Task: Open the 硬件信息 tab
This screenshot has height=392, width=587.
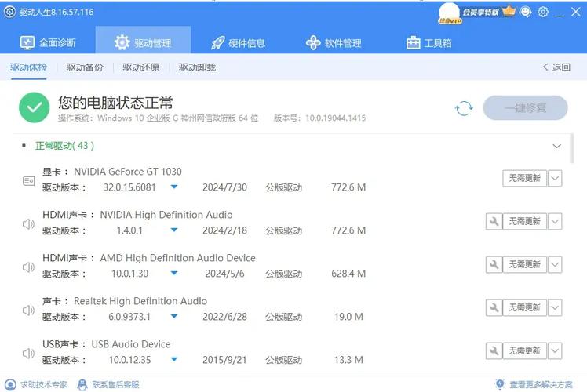Action: [238, 43]
